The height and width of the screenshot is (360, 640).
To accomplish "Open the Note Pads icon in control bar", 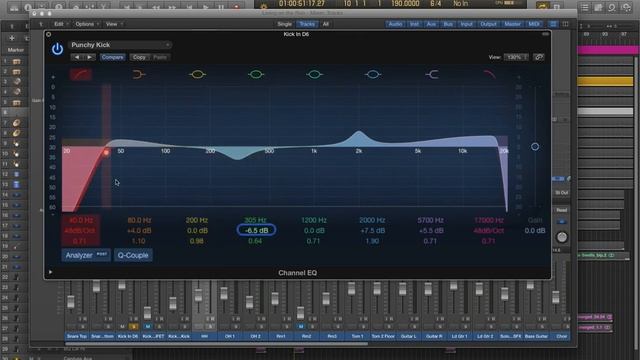I will point(598,7).
